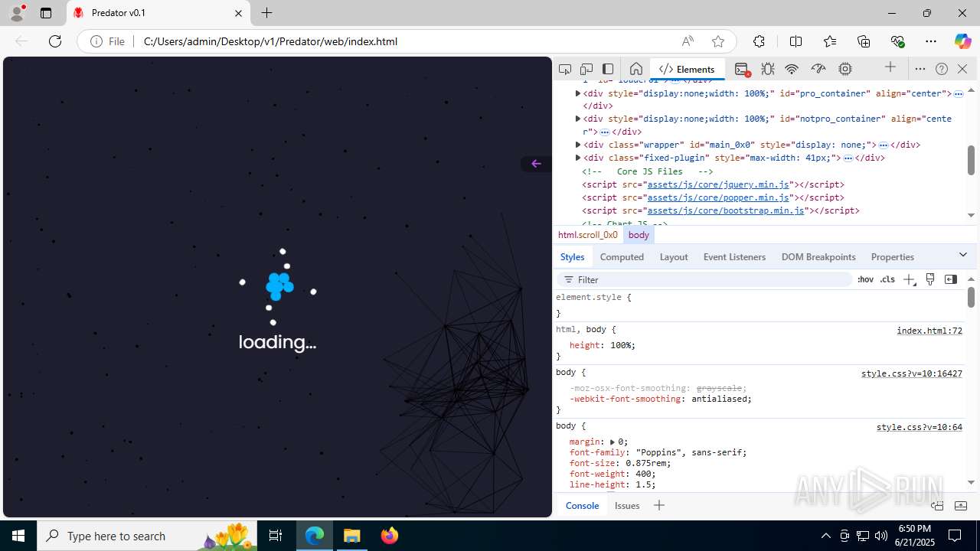Image resolution: width=980 pixels, height=551 pixels.
Task: Expand the notpro_container div node
Action: (x=578, y=119)
